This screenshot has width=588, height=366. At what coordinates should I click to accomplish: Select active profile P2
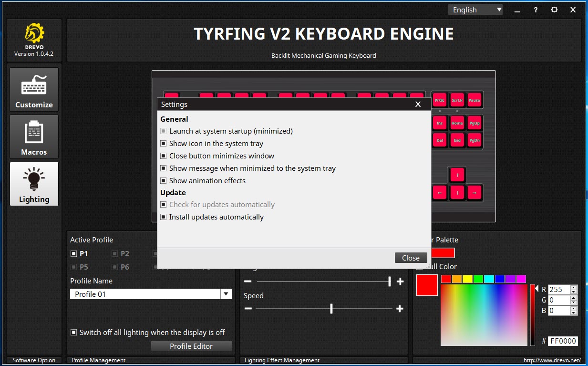[x=114, y=253]
